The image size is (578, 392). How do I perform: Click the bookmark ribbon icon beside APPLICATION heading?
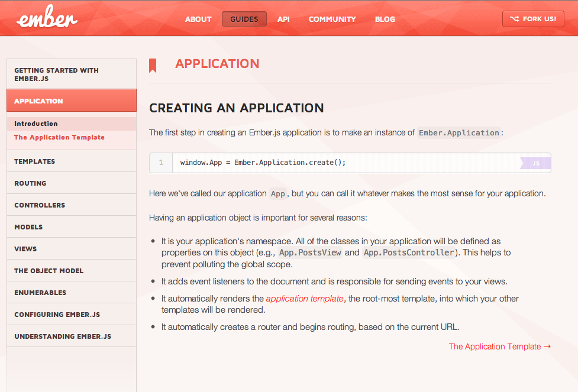(x=153, y=65)
